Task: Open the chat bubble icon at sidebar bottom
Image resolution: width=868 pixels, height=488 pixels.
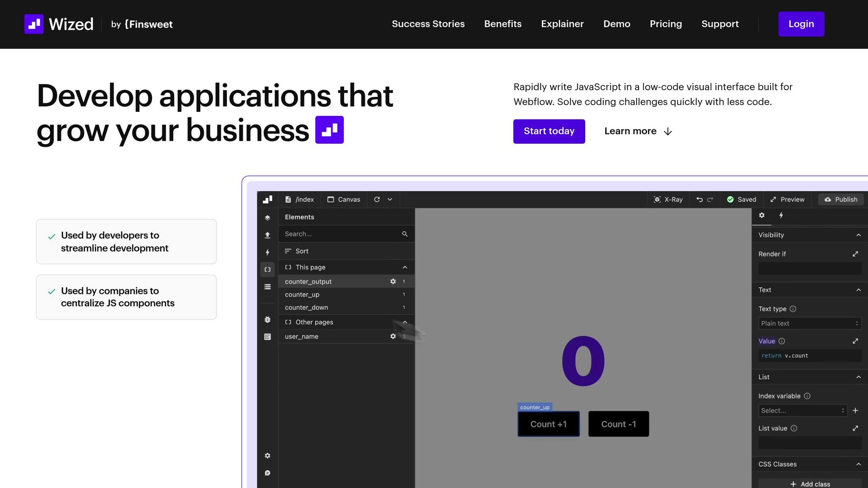Action: (x=267, y=473)
